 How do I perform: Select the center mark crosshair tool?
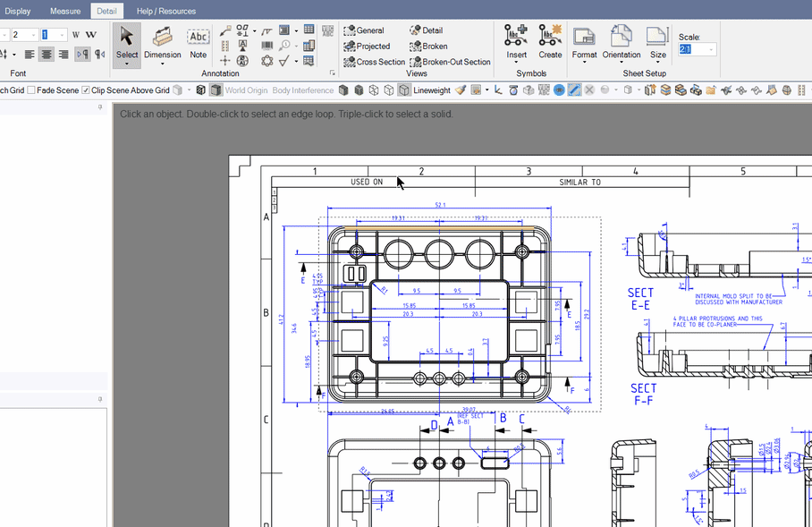pyautogui.click(x=225, y=61)
